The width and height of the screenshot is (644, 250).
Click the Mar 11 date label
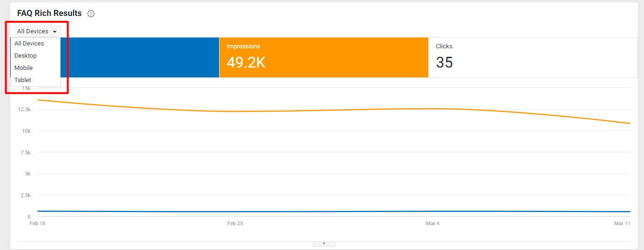(622, 223)
